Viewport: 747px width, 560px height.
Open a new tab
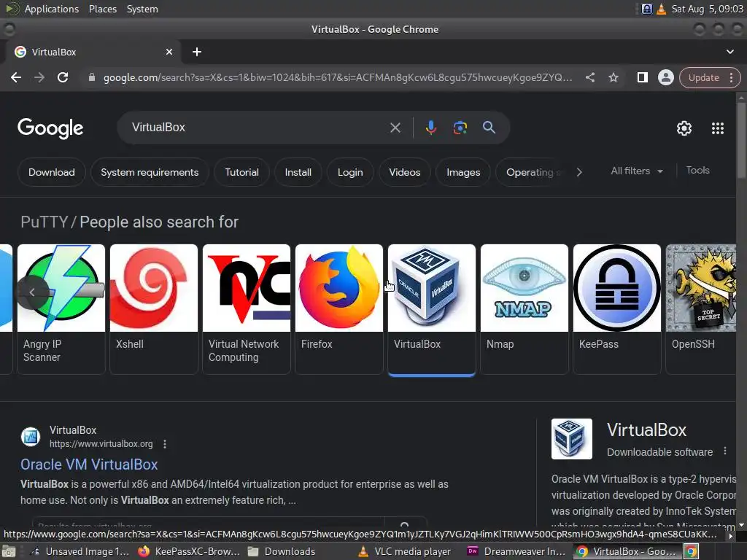(197, 52)
